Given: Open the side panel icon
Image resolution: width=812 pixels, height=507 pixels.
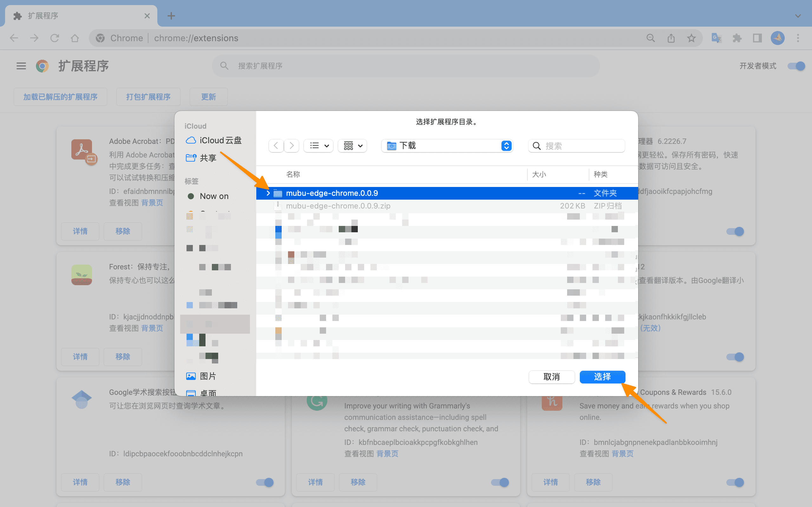Looking at the screenshot, I should point(757,38).
